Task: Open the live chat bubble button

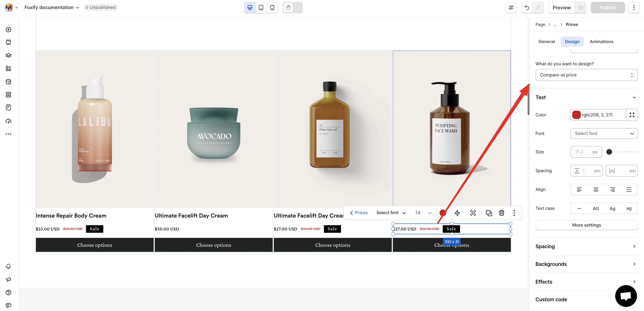Action: click(626, 296)
